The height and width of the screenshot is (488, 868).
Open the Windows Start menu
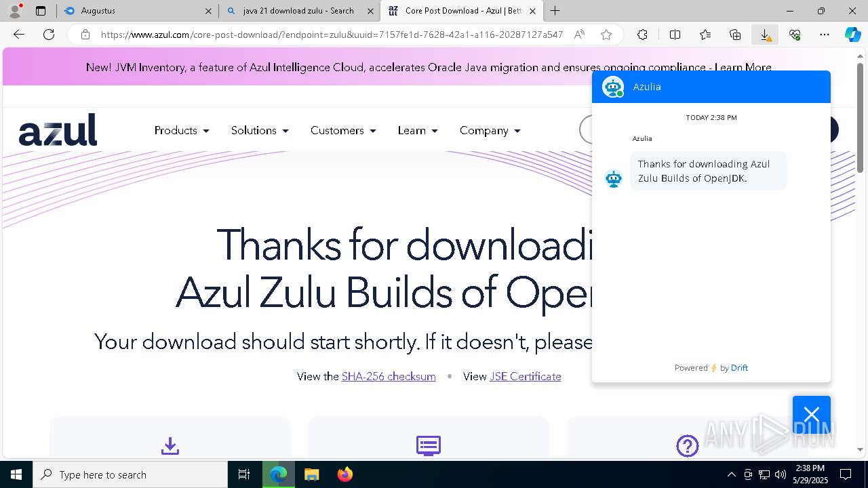[x=16, y=474]
